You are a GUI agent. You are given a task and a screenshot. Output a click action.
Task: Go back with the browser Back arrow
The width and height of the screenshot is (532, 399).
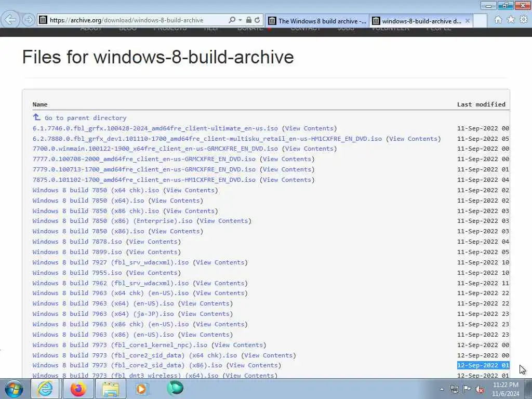coord(10,20)
